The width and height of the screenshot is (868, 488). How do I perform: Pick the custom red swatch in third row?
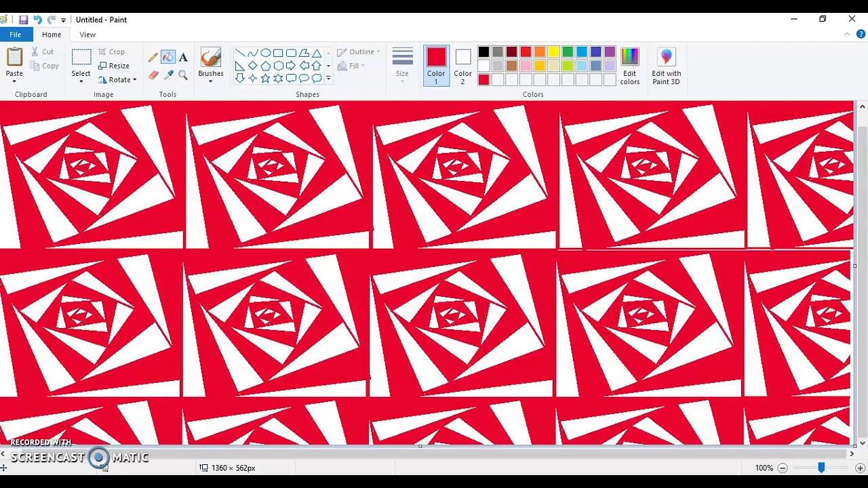tap(484, 80)
